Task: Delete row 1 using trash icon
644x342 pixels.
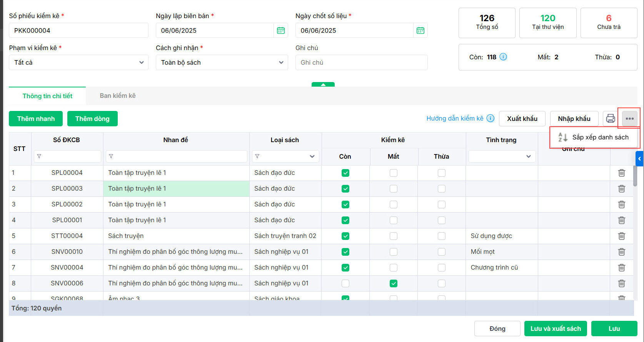Action: point(621,173)
